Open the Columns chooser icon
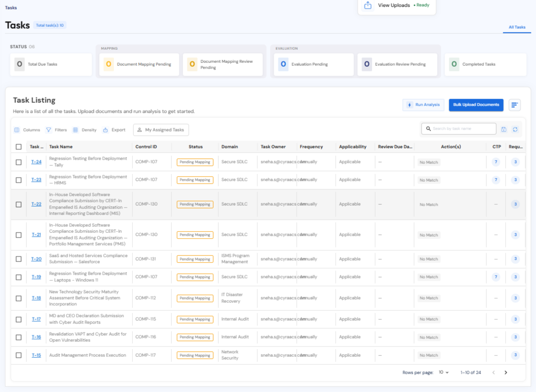Screen dimensions: 536x392 pyautogui.click(x=17, y=130)
